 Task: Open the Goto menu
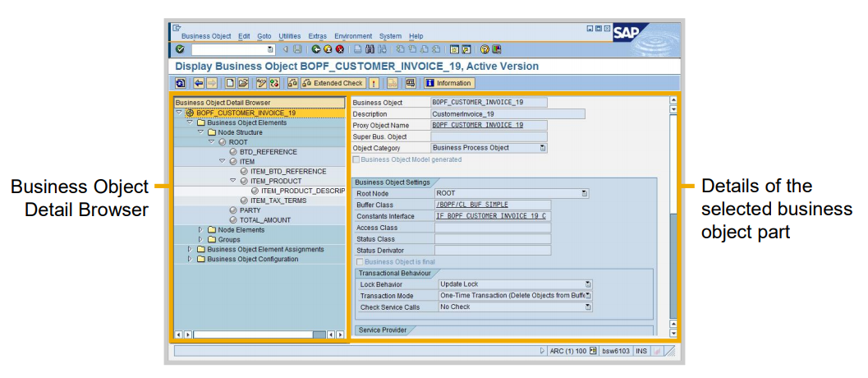(264, 36)
